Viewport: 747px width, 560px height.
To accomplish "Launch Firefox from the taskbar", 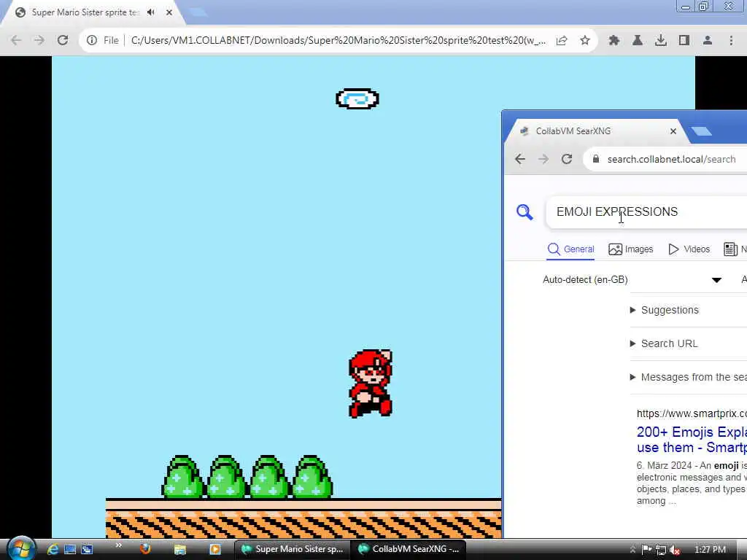I will click(x=145, y=549).
